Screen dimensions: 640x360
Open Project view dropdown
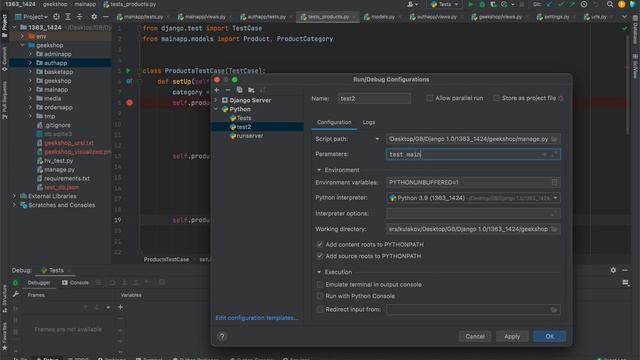click(x=32, y=17)
